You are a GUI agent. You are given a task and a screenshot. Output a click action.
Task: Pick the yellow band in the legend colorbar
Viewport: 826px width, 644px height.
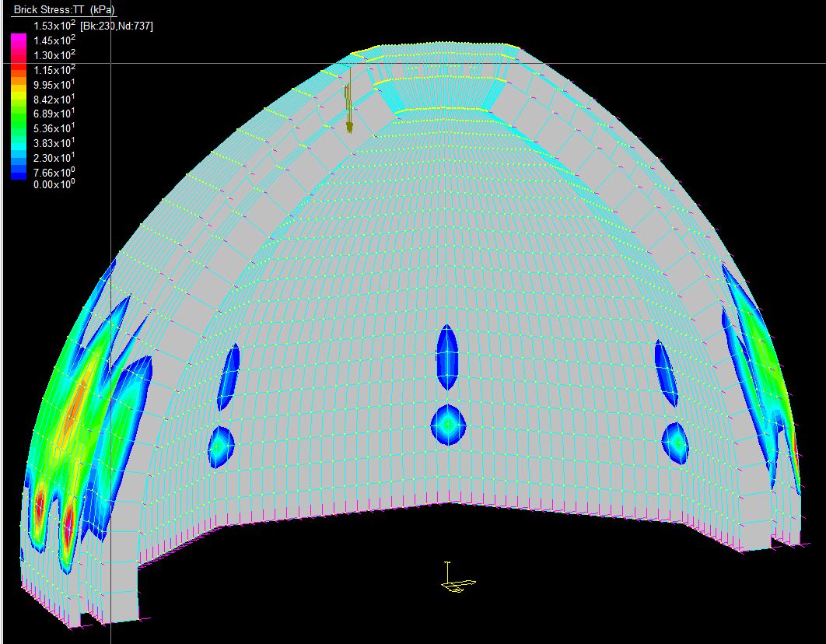19,93
